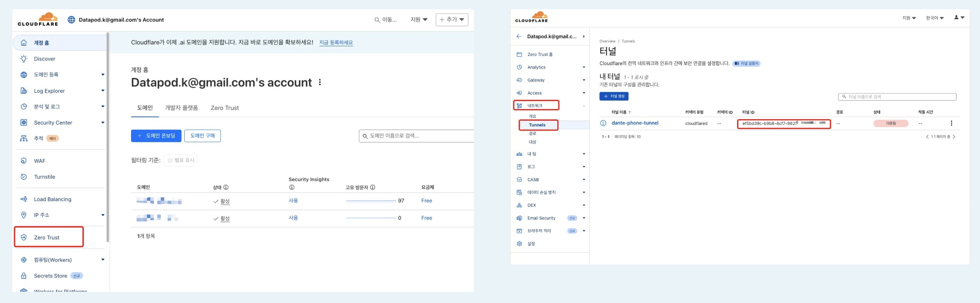Click the padlock icon for Secrets Store

coord(24,276)
